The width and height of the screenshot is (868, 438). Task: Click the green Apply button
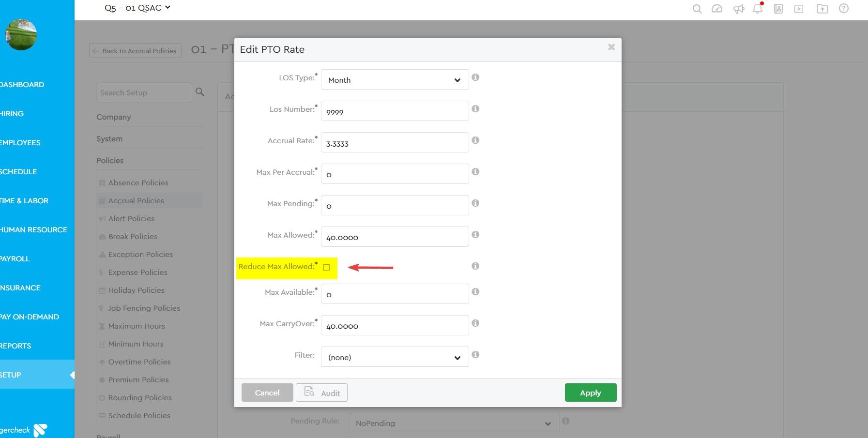590,393
